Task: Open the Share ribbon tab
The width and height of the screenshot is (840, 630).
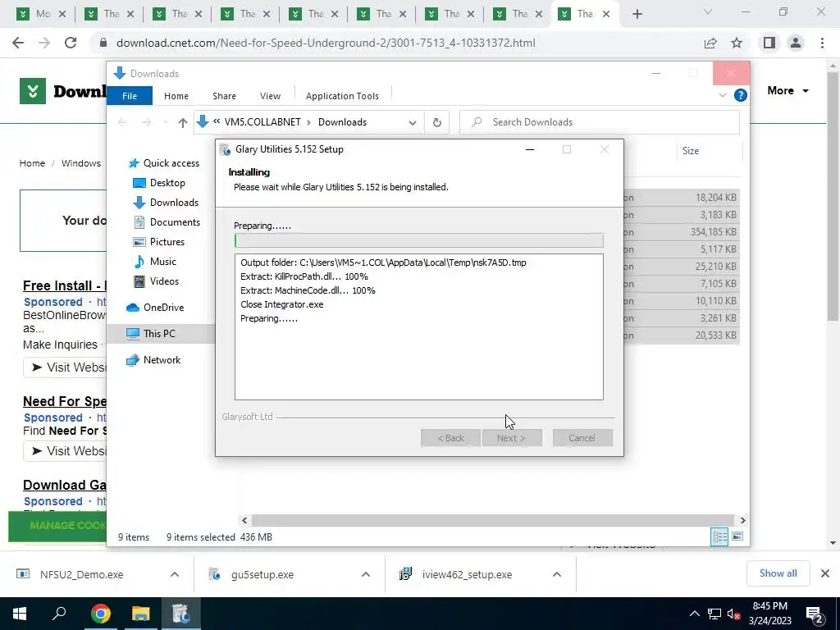Action: pyautogui.click(x=224, y=96)
